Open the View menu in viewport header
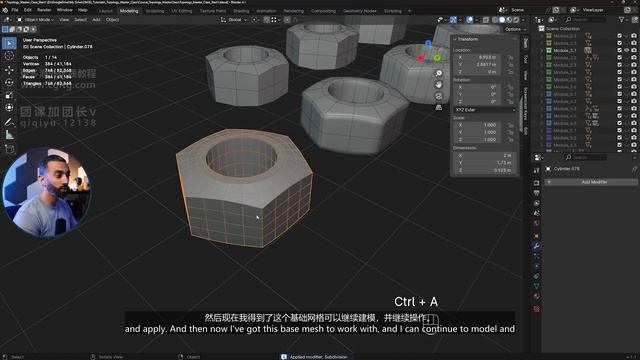Image resolution: width=640 pixels, height=360 pixels. (x=64, y=20)
